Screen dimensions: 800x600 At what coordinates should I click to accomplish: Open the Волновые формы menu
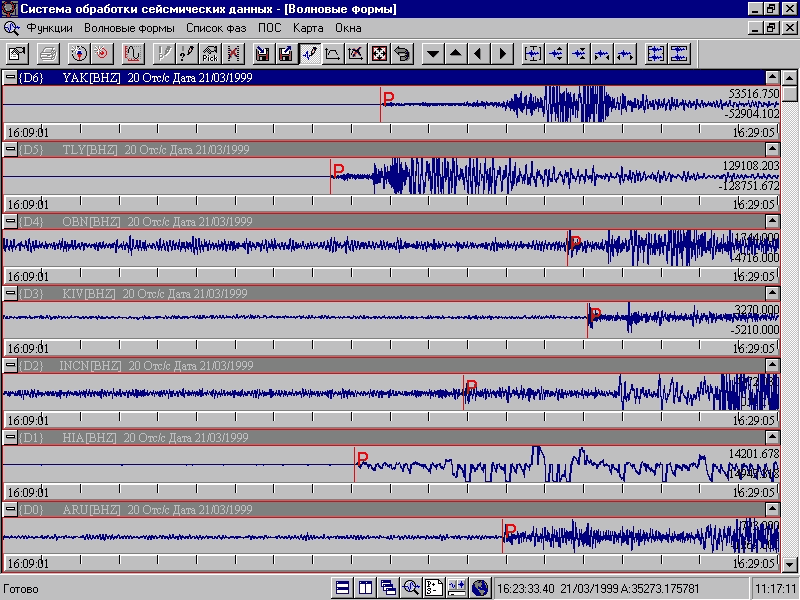pyautogui.click(x=128, y=28)
